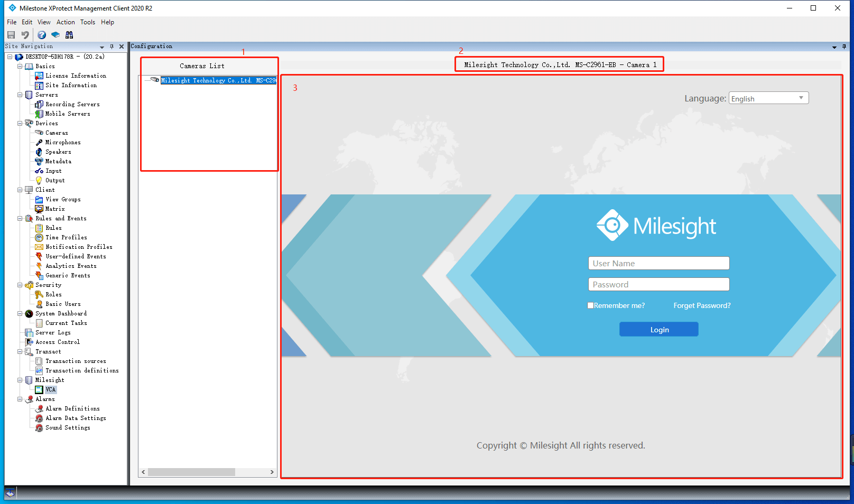Screen dimensions: 854x504
Task: Open the Language dropdown
Action: click(768, 98)
